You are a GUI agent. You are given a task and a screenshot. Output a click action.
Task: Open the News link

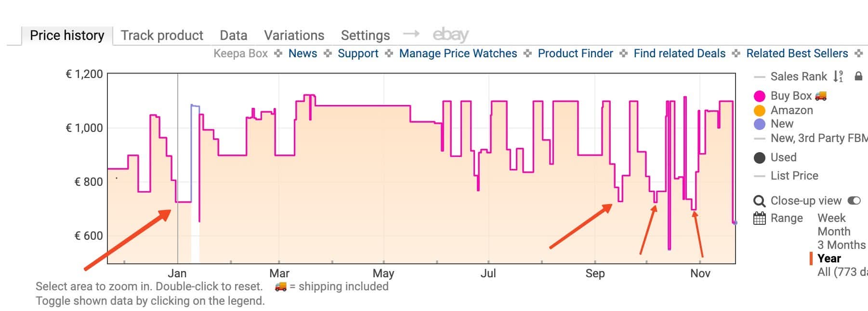(x=302, y=53)
